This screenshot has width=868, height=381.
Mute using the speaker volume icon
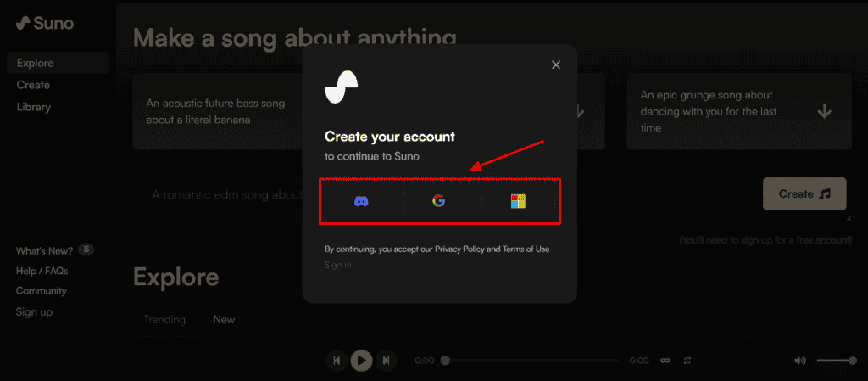pos(800,361)
